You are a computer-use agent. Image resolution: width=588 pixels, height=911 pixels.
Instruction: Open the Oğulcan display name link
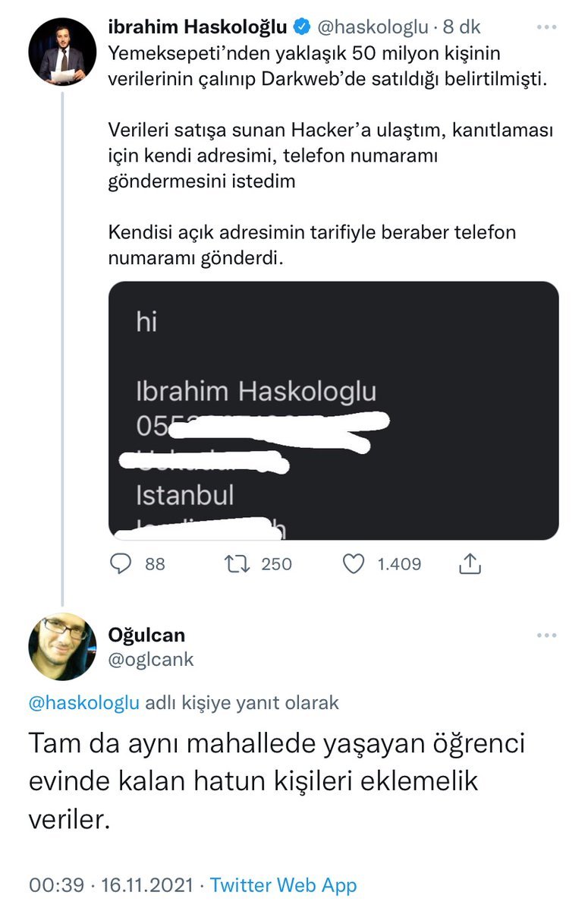coord(147,635)
